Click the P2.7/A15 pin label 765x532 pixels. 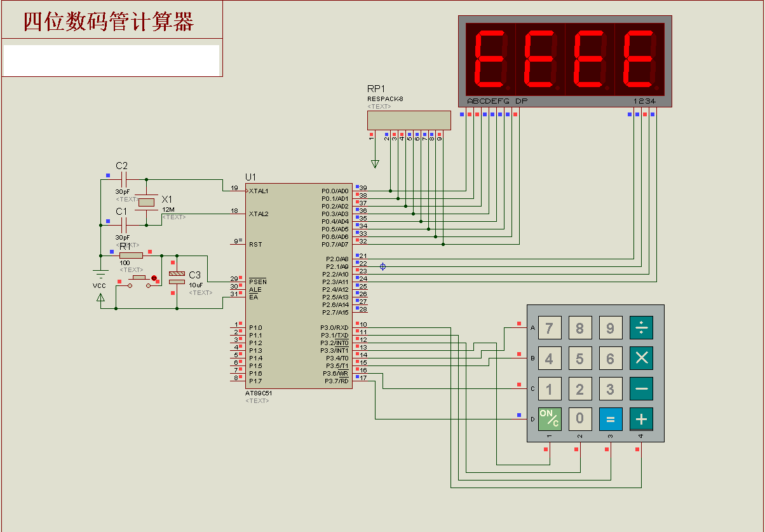pyautogui.click(x=336, y=312)
